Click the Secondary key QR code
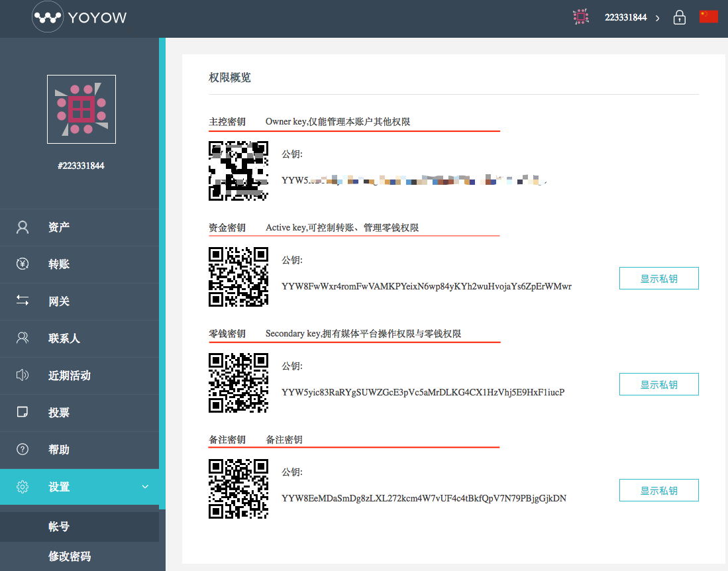 238,382
